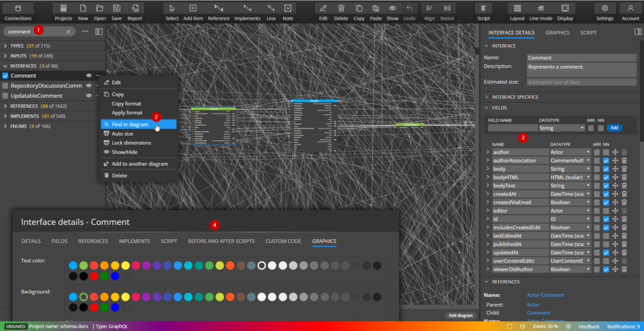Switch Line mode

(541, 13)
